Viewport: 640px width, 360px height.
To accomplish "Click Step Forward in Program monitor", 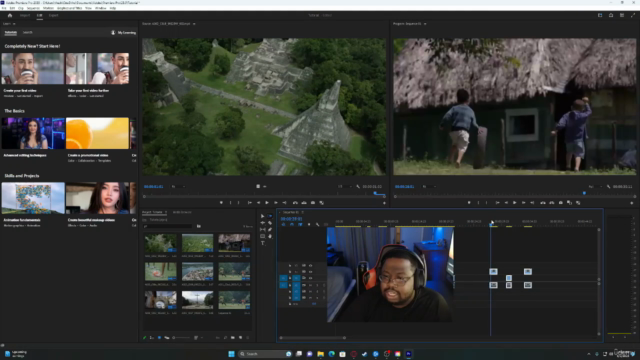I will 524,202.
